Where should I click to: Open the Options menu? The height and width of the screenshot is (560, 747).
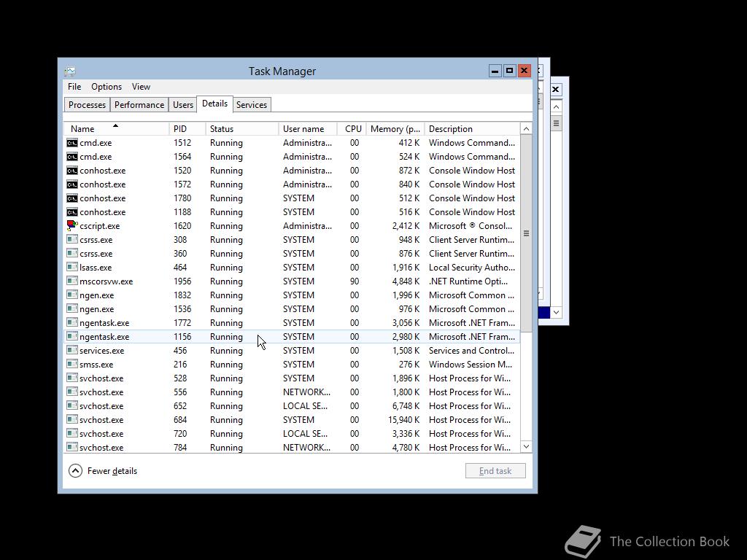107,87
